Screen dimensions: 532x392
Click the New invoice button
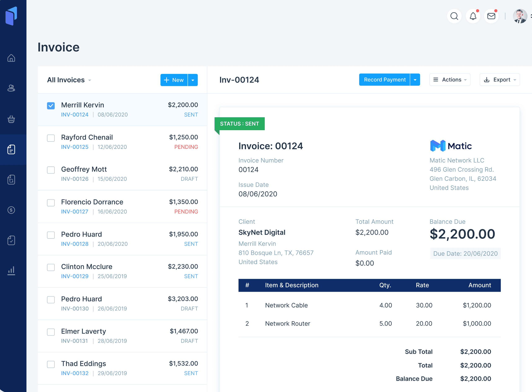coord(174,80)
